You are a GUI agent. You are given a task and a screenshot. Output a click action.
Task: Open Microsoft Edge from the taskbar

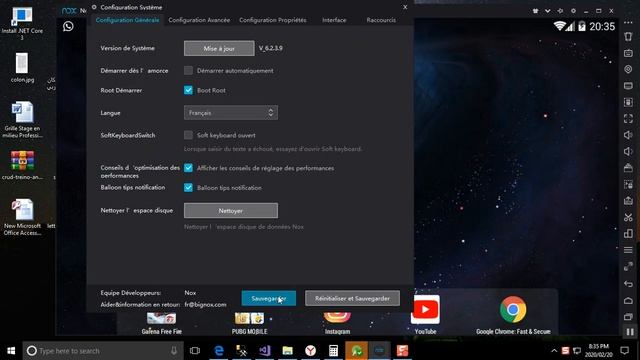[x=219, y=351]
